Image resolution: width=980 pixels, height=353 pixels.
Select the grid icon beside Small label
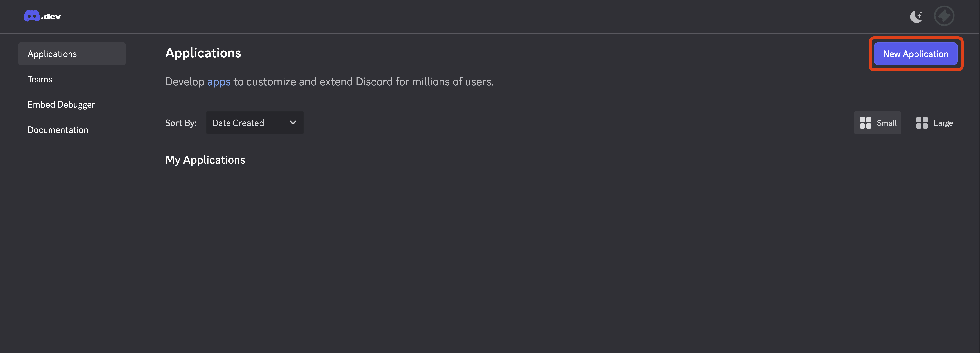point(866,122)
